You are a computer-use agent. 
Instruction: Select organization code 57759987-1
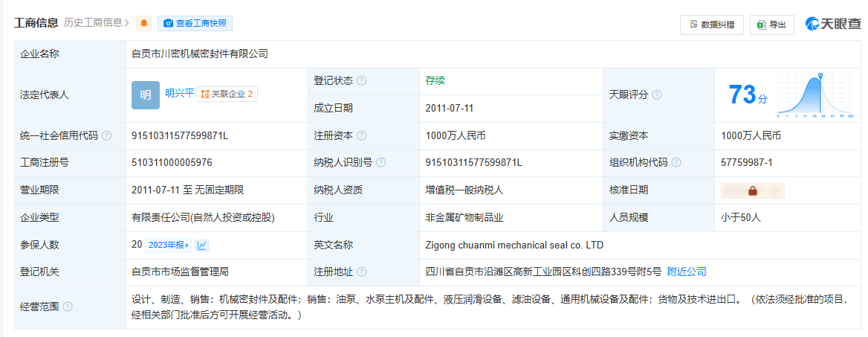click(747, 163)
